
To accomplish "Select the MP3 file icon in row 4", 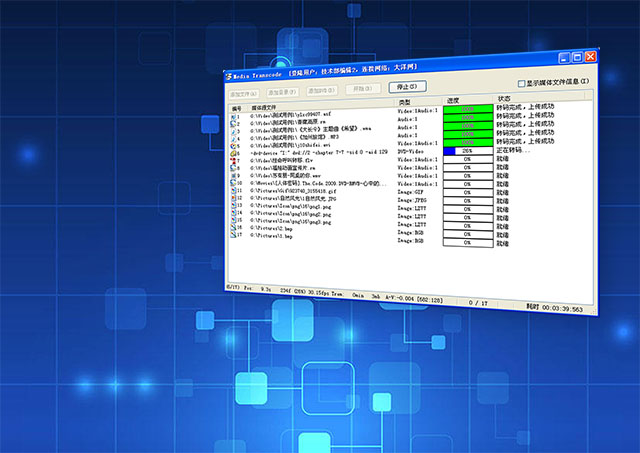I will pyautogui.click(x=233, y=139).
